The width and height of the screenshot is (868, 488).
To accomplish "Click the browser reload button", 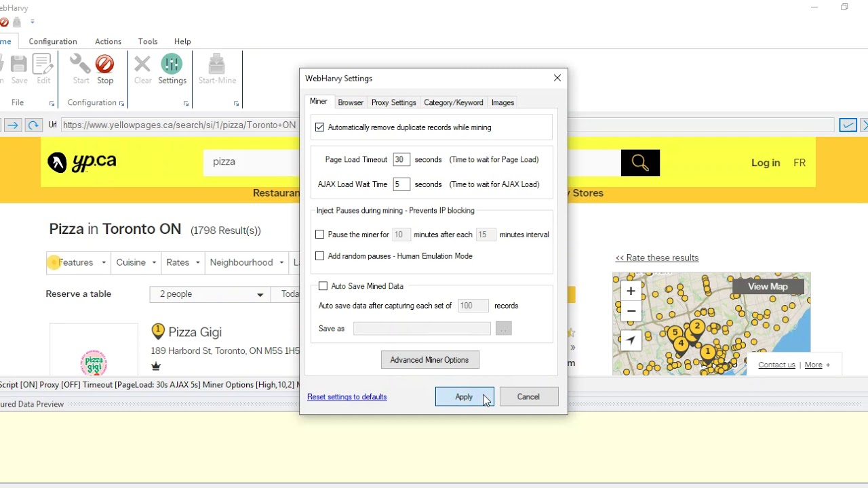I will coord(33,125).
